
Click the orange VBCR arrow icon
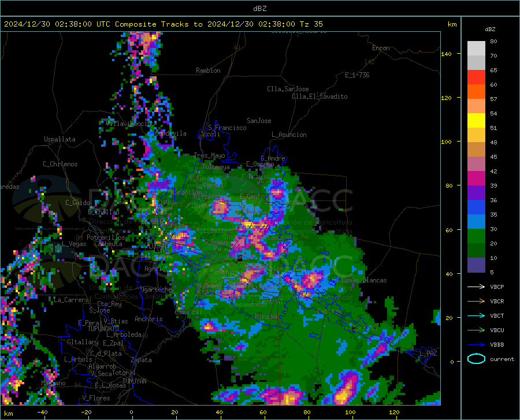point(476,302)
